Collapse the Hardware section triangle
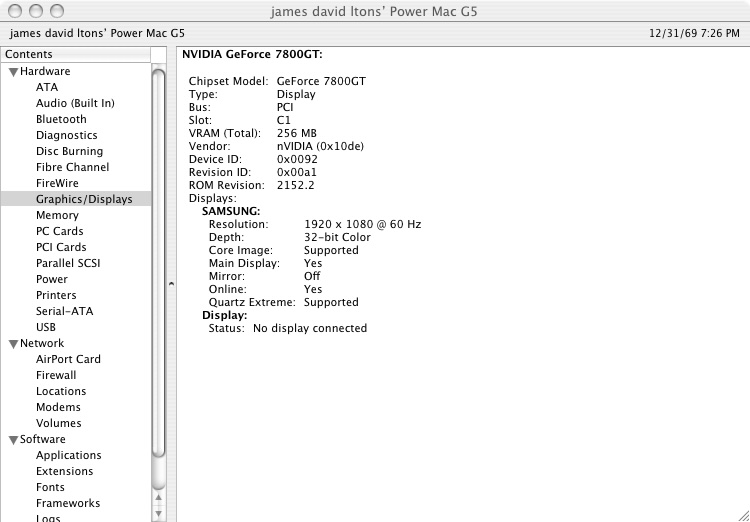 click(14, 72)
